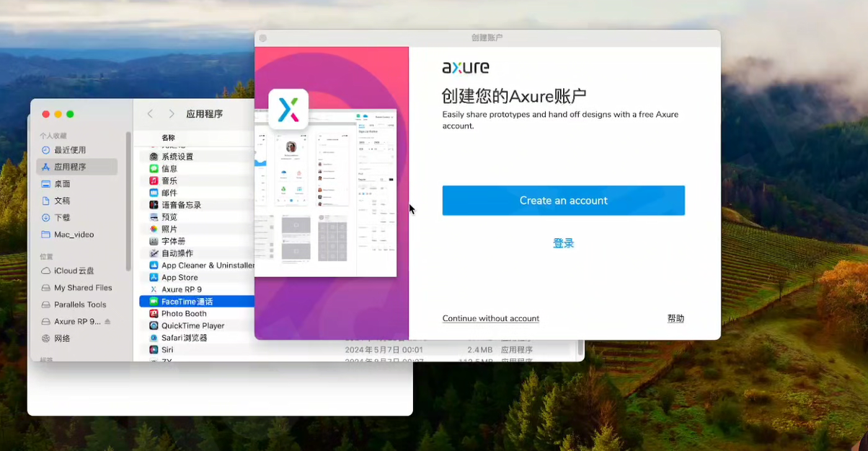
Task: Click the Create an account button
Action: pos(563,201)
